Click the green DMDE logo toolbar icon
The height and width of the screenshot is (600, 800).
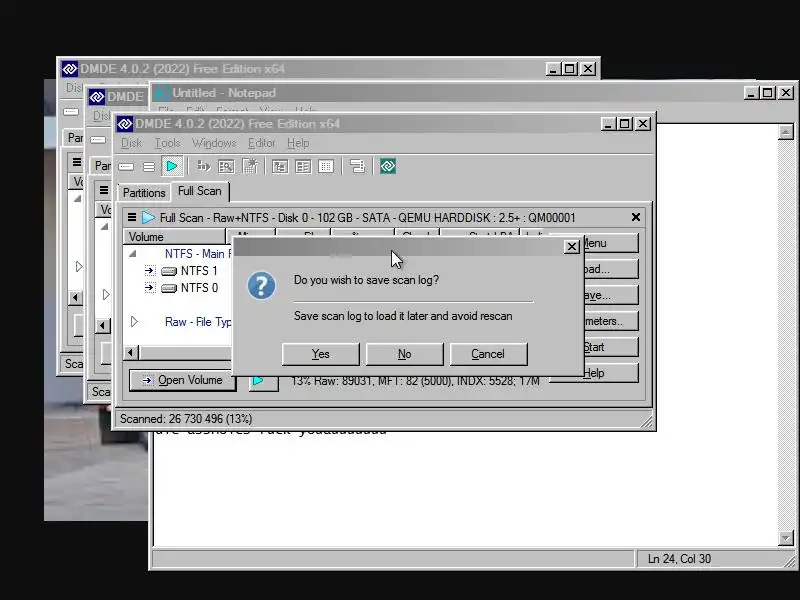point(388,166)
